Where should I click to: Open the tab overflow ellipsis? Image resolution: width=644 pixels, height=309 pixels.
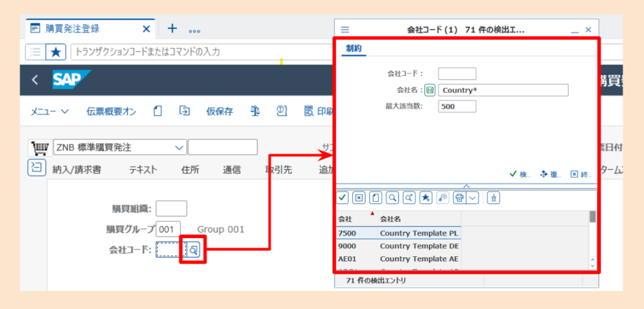coord(194,31)
